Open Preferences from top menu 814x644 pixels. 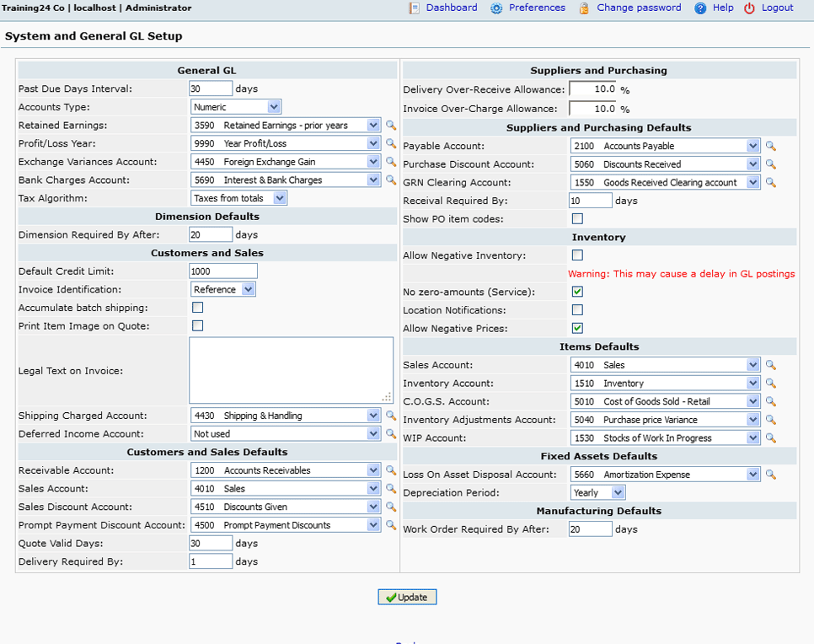[x=537, y=8]
